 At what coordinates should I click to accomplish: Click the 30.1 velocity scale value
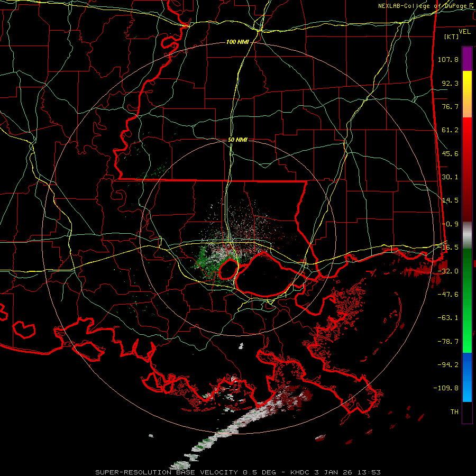point(450,177)
